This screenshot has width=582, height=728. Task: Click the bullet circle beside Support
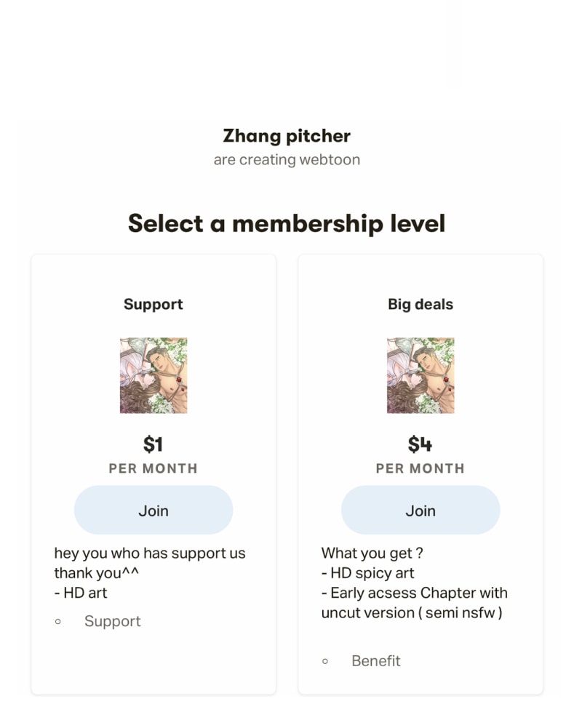(58, 622)
